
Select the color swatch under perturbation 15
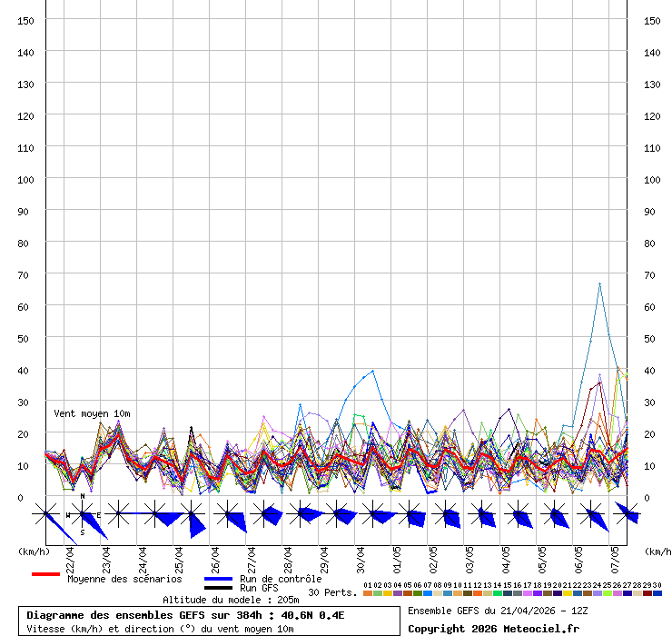507,593
